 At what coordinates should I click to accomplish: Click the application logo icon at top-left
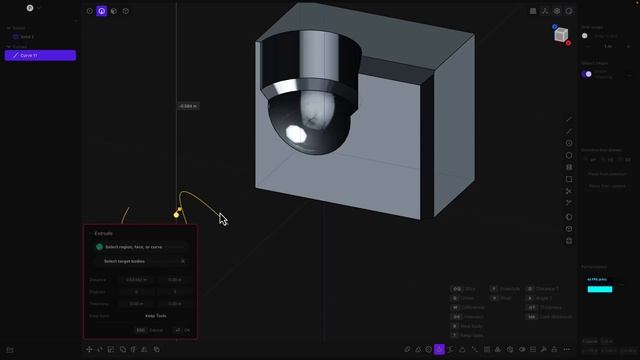pyautogui.click(x=30, y=8)
